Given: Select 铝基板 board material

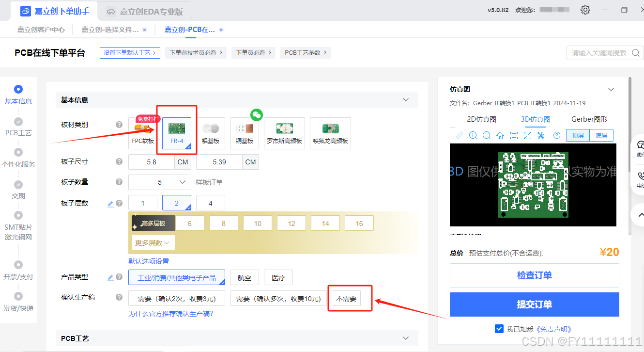Looking at the screenshot, I should tap(211, 133).
